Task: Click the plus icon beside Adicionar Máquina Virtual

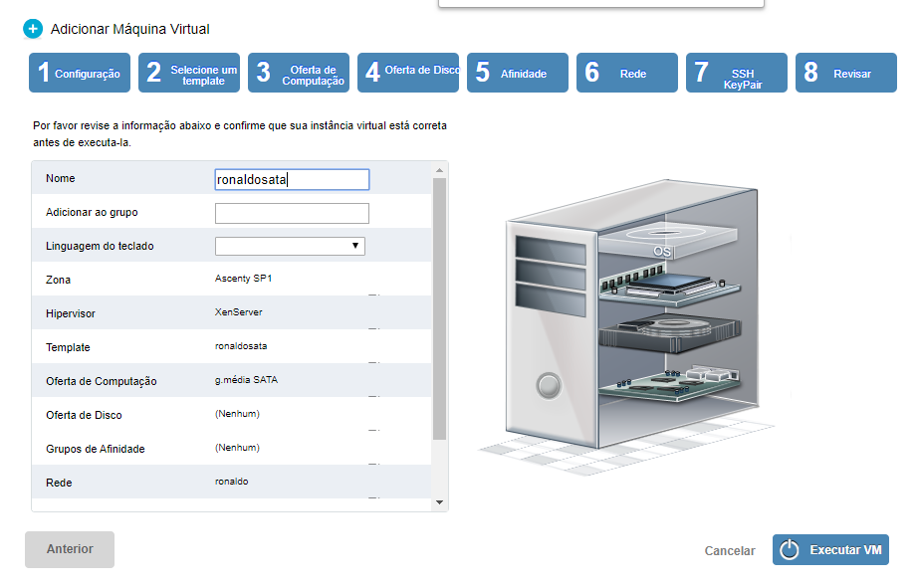Action: coord(33,29)
